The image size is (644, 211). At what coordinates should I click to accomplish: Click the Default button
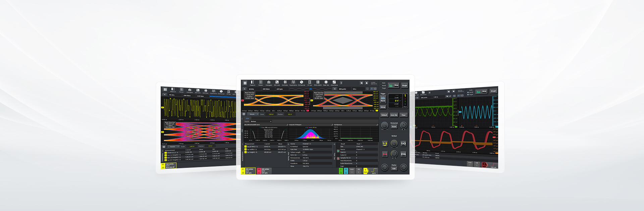(384, 115)
